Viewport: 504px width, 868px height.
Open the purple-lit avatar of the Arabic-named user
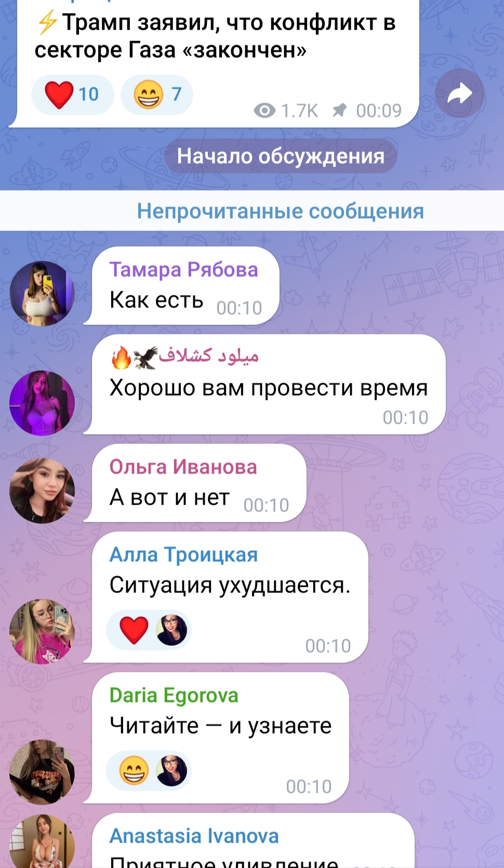click(x=42, y=403)
